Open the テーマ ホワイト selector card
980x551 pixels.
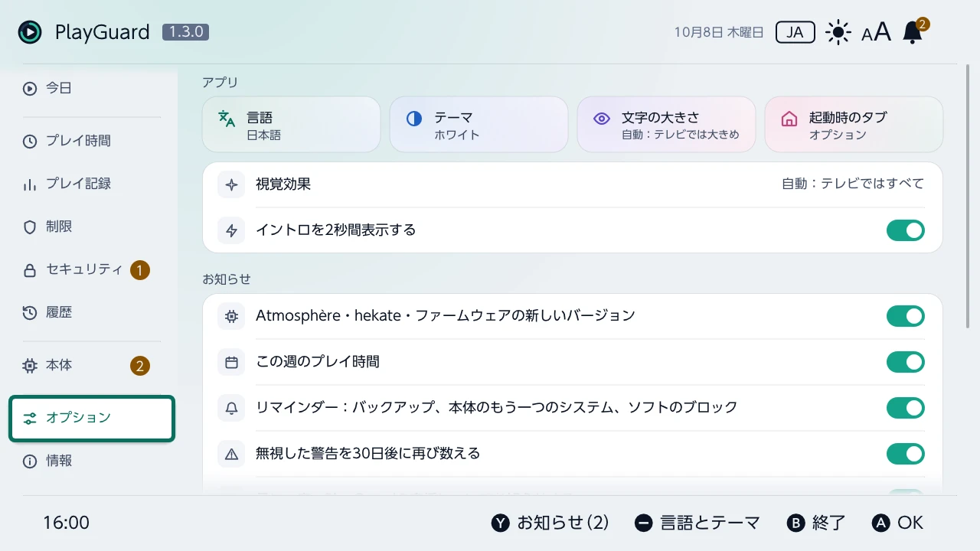point(479,125)
